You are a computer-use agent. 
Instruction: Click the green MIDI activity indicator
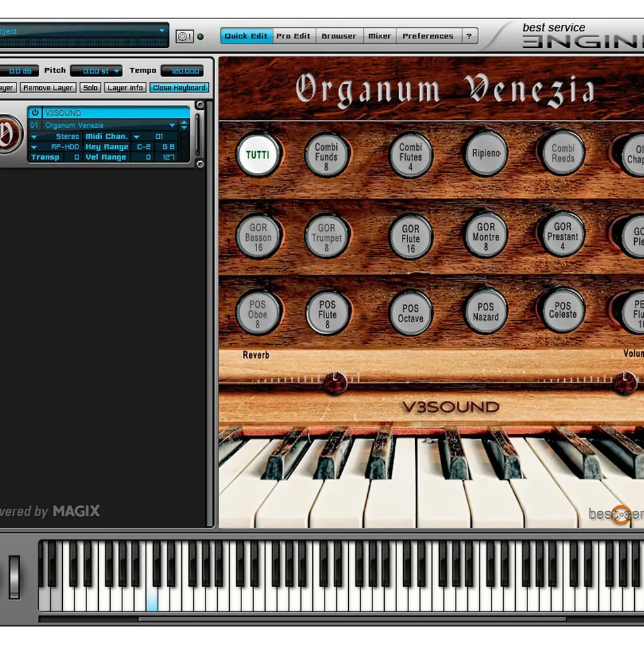tap(201, 37)
